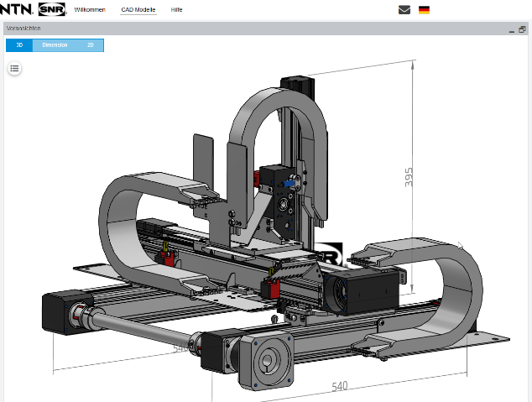Minimize the Voransichten panel
Image resolution: width=532 pixels, height=402 pixels.
point(512,29)
